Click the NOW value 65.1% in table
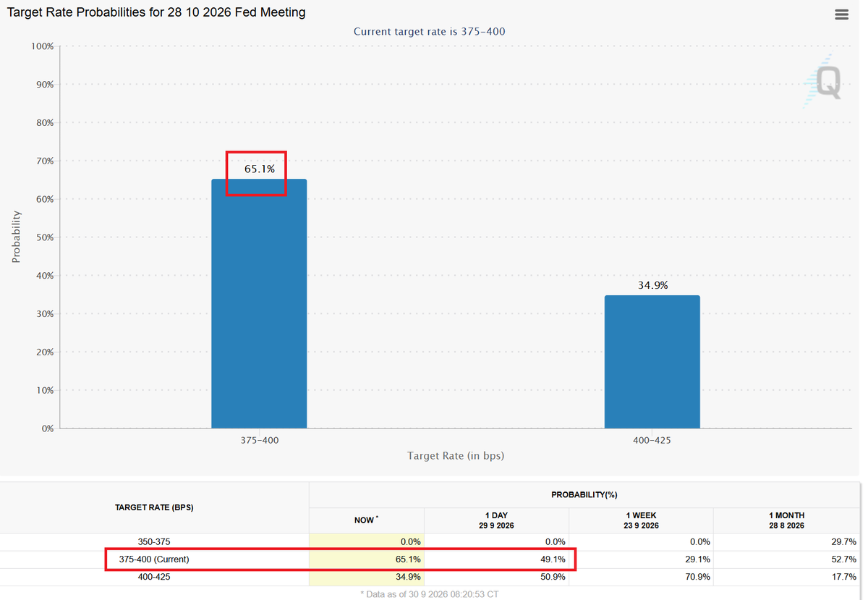The height and width of the screenshot is (600, 868). (407, 559)
